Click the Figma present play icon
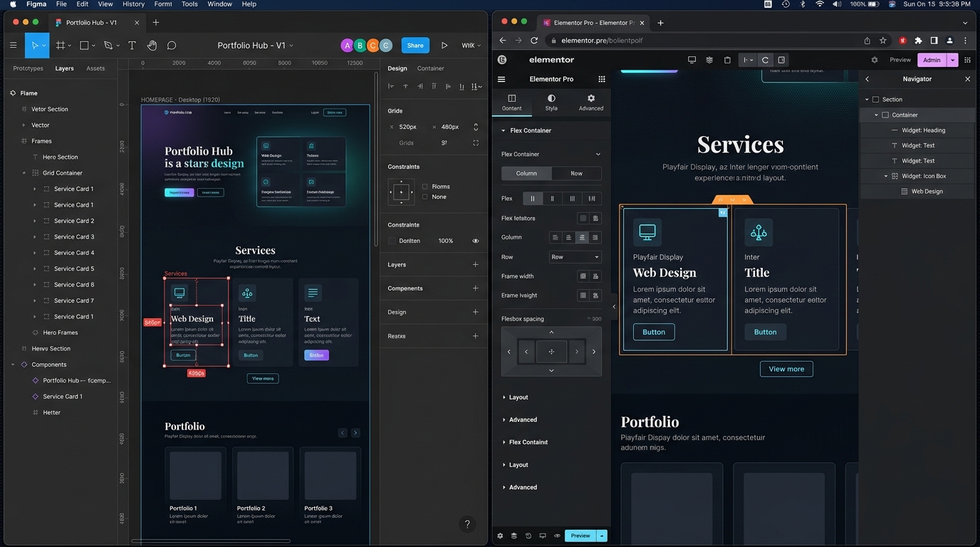This screenshot has height=547, width=980. coord(444,45)
